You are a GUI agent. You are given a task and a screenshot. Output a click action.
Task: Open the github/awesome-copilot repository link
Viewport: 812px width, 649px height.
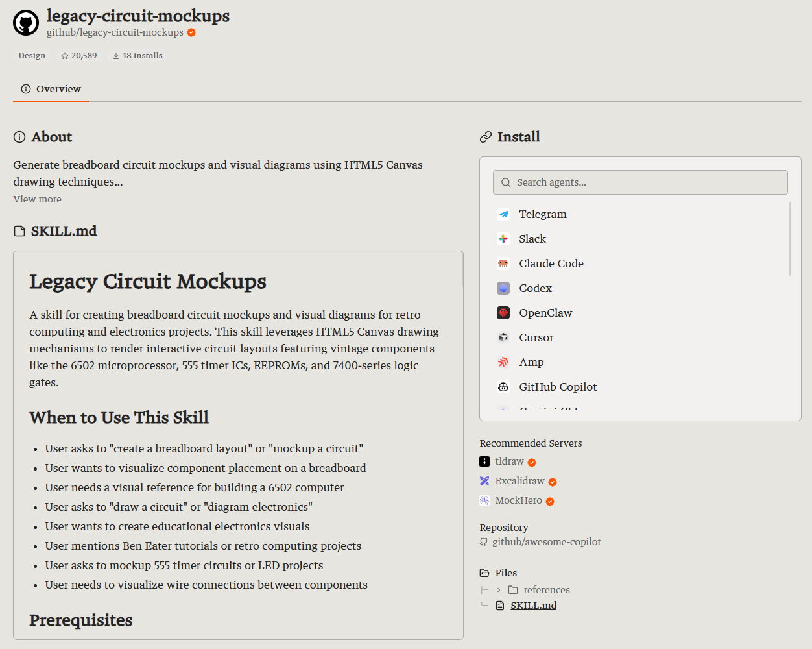click(x=547, y=542)
